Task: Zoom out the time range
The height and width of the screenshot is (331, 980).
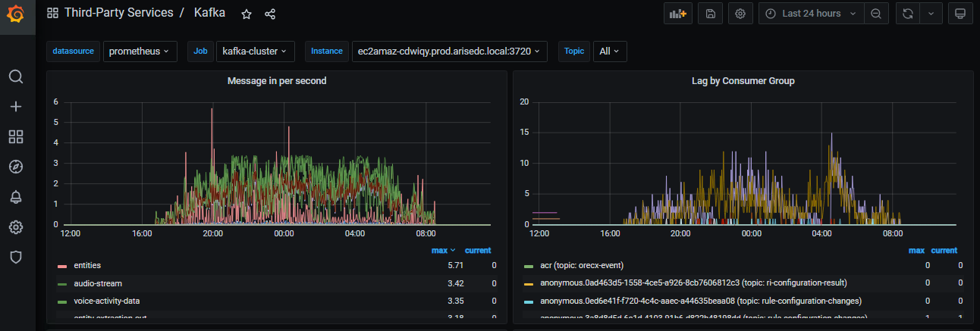Action: [x=876, y=14]
